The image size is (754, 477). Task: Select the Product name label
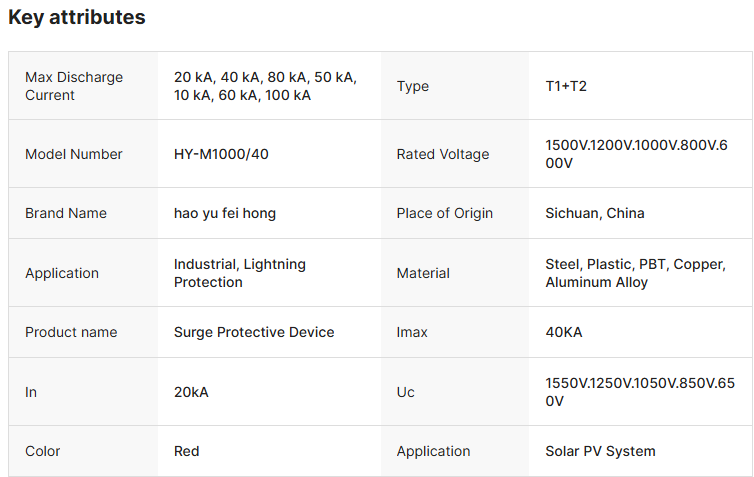pos(71,332)
